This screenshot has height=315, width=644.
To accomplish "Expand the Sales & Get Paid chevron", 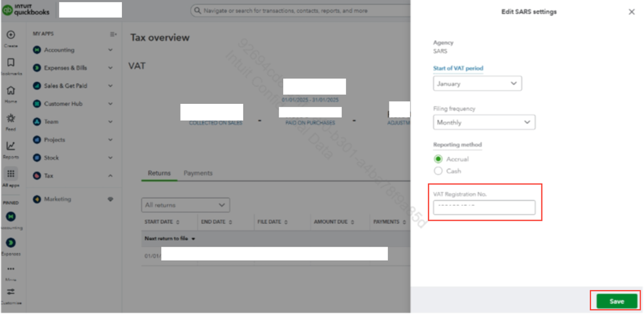I will point(110,86).
